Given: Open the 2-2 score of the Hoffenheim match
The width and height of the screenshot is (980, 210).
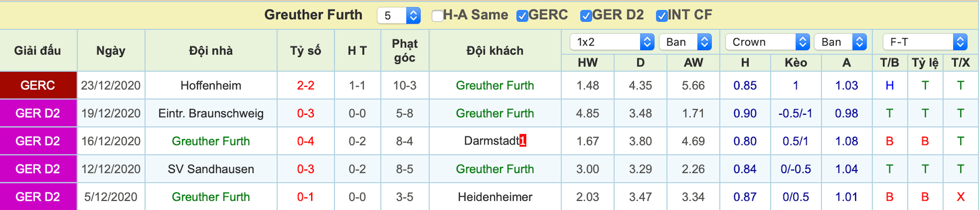Looking at the screenshot, I should (x=305, y=86).
